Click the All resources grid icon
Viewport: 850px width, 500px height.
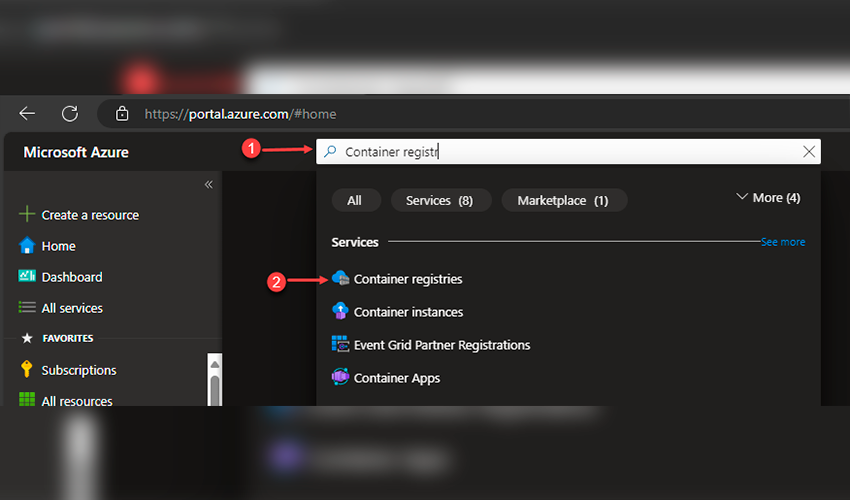pyautogui.click(x=27, y=400)
